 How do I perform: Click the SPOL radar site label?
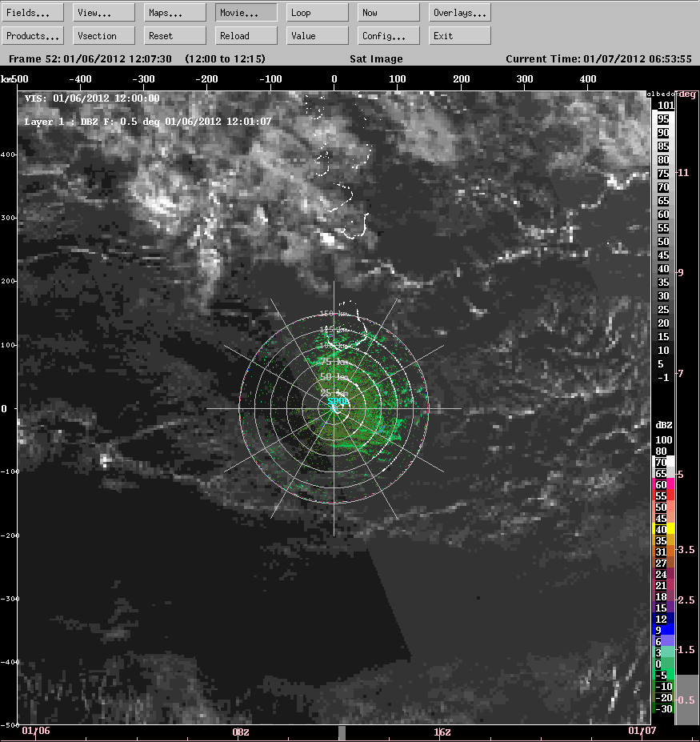tap(337, 402)
